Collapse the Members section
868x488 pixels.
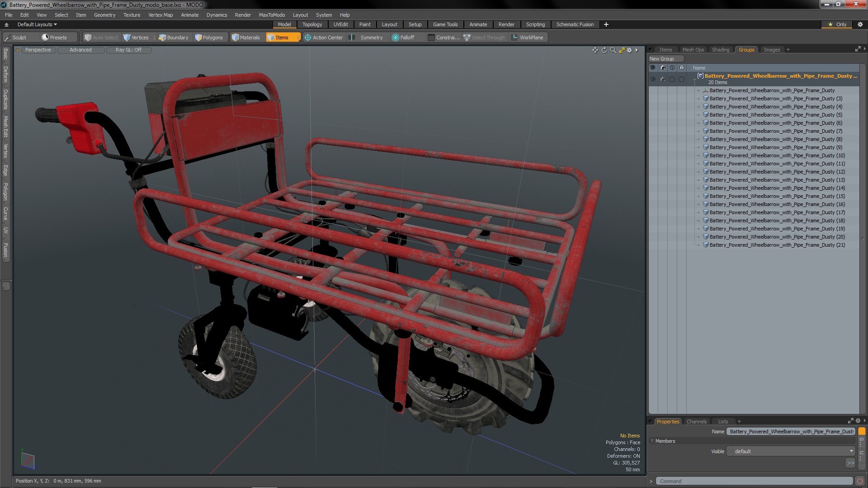click(x=652, y=441)
